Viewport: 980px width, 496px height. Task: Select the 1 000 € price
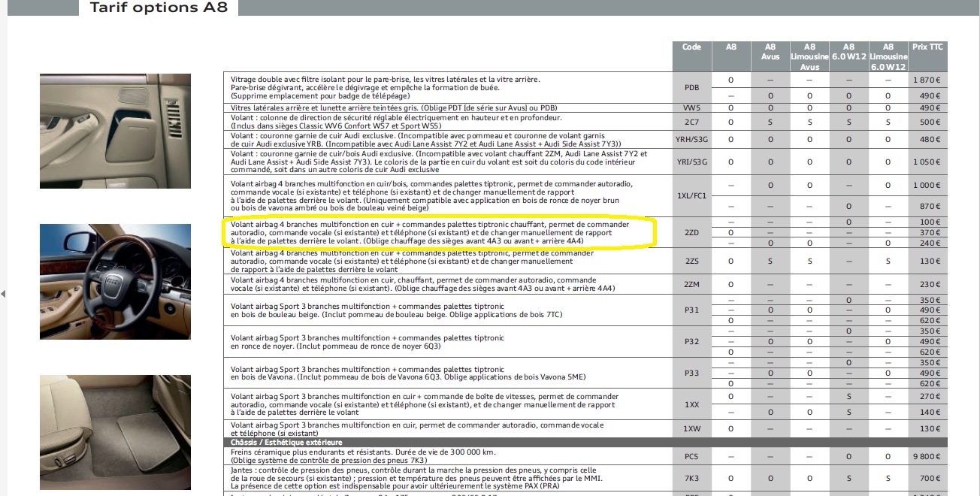927,185
